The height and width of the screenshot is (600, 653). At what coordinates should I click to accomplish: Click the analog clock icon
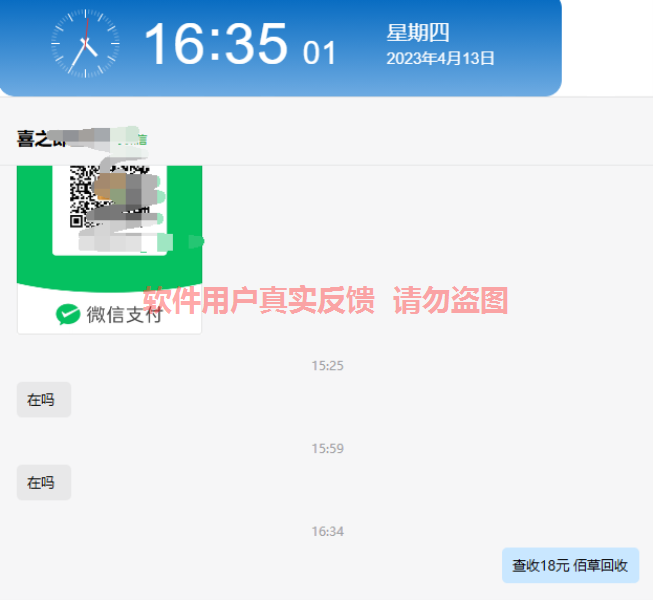[x=85, y=43]
